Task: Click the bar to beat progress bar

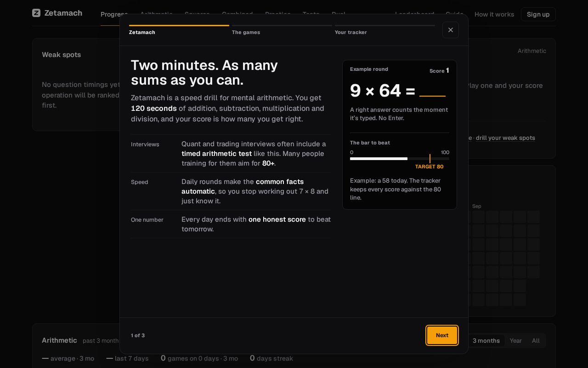Action: pyautogui.click(x=400, y=159)
